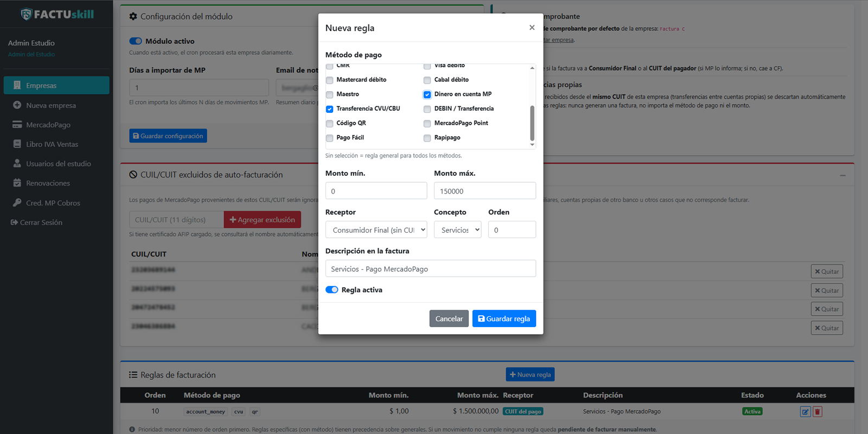Uncheck Transferencia CVU/CBU
The height and width of the screenshot is (434, 868).
[x=329, y=109]
